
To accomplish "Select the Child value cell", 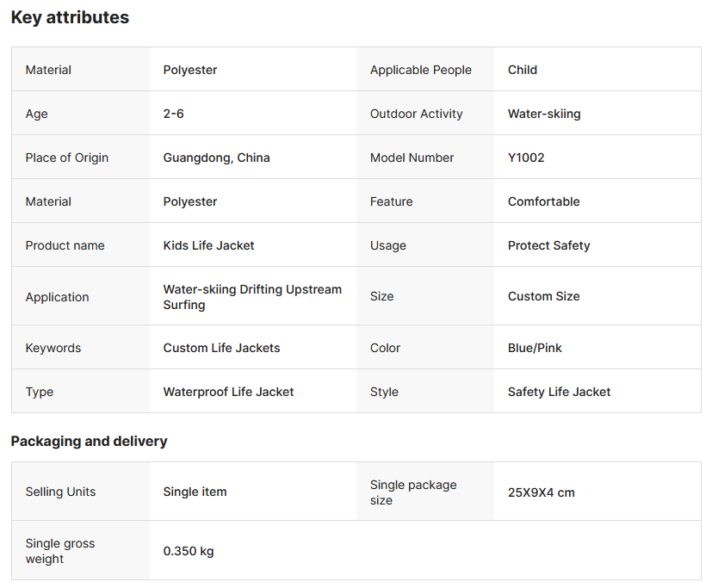I will click(x=523, y=70).
